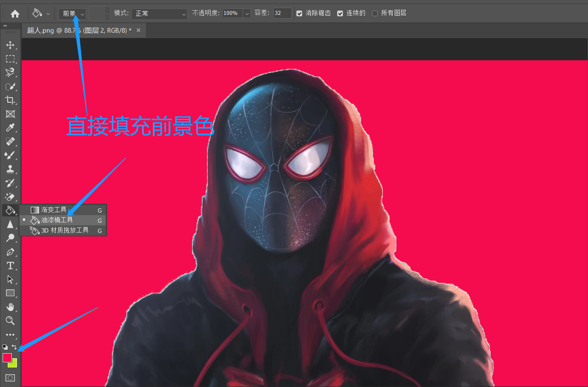Viewport: 588px width, 387px height.
Task: Select the Frame tool
Action: pos(10,114)
